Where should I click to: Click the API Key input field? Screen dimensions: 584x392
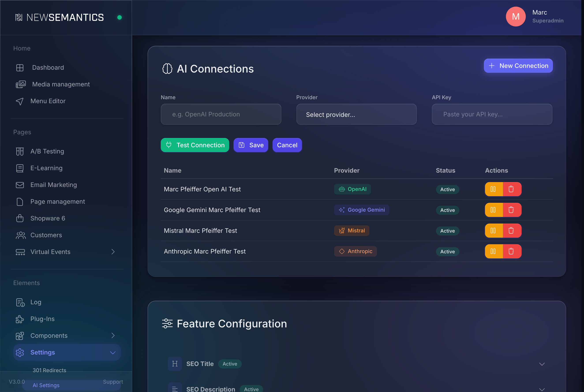pos(492,114)
